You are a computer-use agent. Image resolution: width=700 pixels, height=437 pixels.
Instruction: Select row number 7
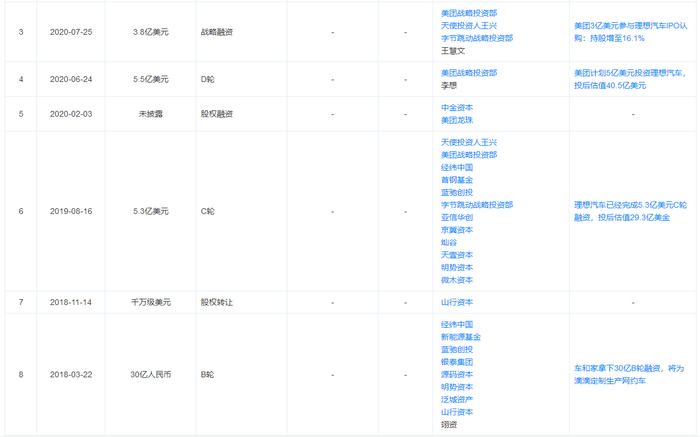coord(21,303)
